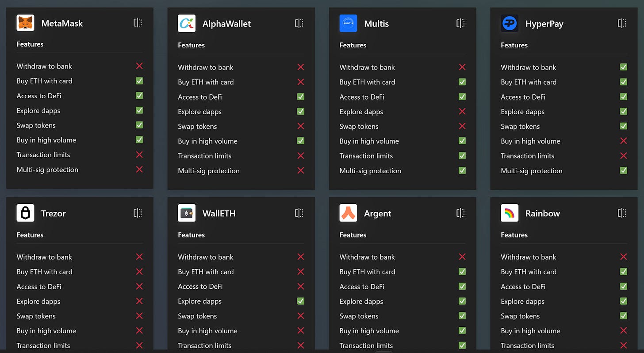Click 'Buy in high volume' in AlphaWallet card
Screen dimensions: 644x353
pyautogui.click(x=207, y=141)
